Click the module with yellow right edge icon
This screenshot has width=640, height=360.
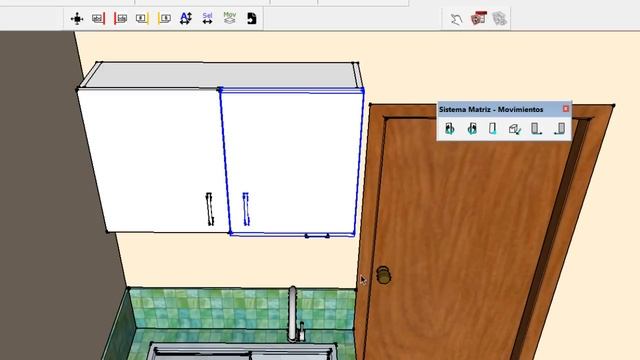coord(142,18)
